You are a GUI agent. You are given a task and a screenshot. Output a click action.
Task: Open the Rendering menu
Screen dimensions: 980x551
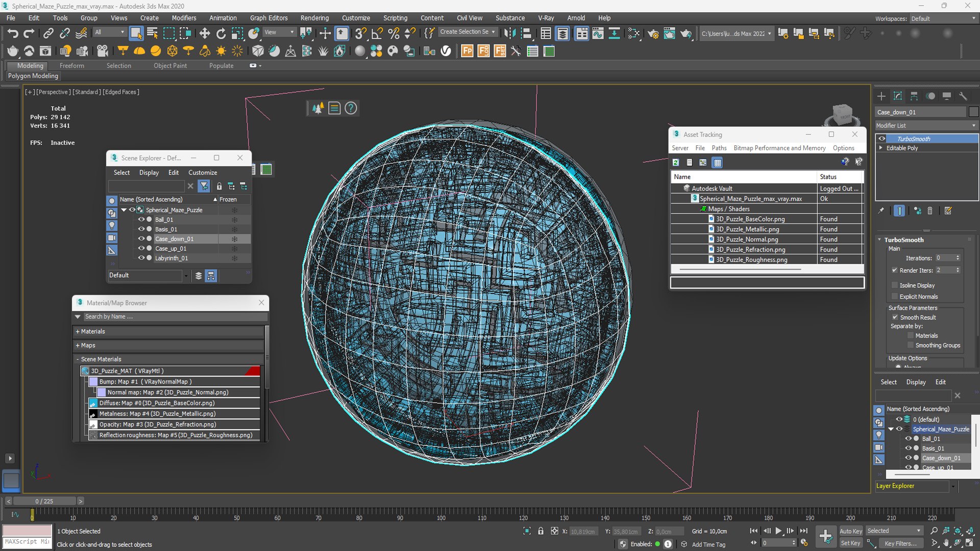[x=314, y=18]
